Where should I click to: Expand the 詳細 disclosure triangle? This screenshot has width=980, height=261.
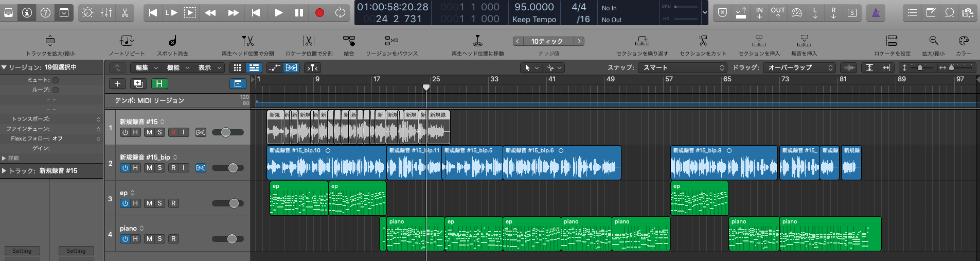(x=4, y=158)
